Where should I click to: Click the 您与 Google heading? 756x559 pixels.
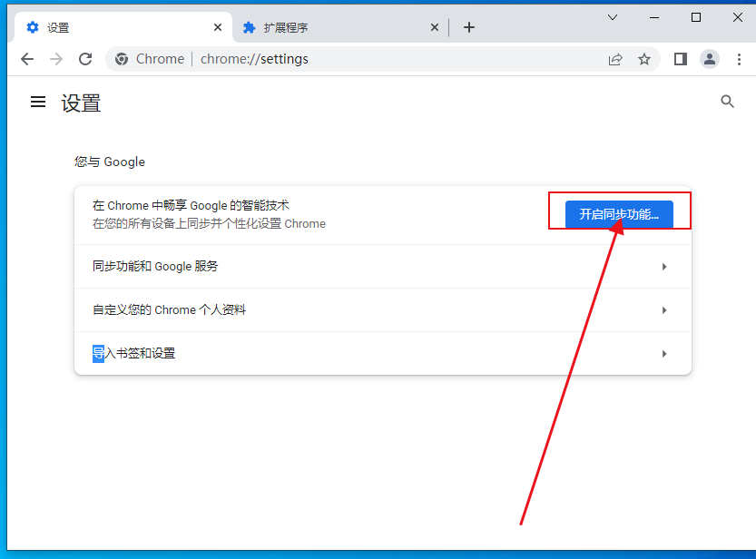(110, 162)
